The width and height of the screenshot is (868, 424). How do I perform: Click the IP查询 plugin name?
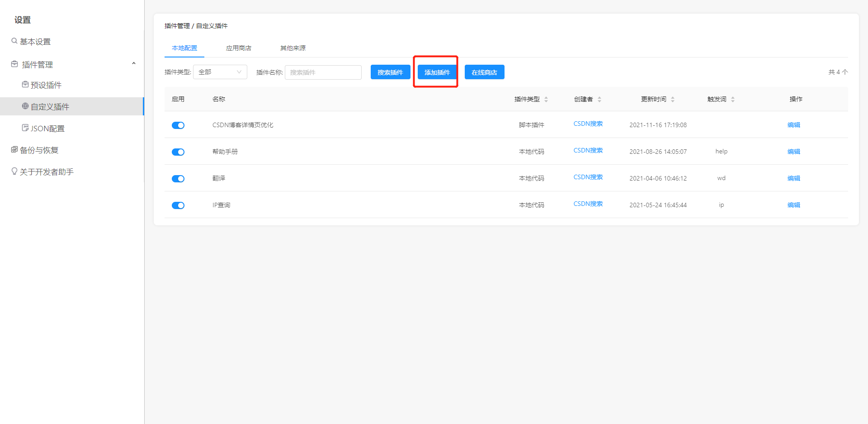[x=222, y=205]
